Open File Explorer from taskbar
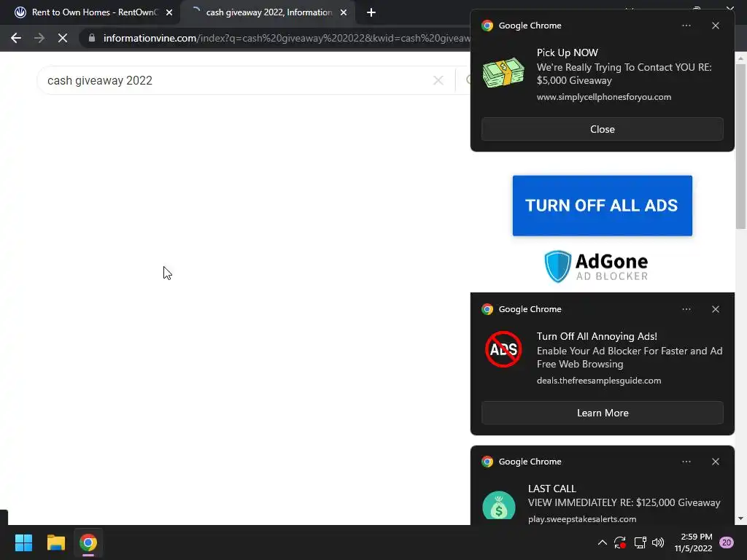Screen dimensions: 747x560 pos(55,542)
